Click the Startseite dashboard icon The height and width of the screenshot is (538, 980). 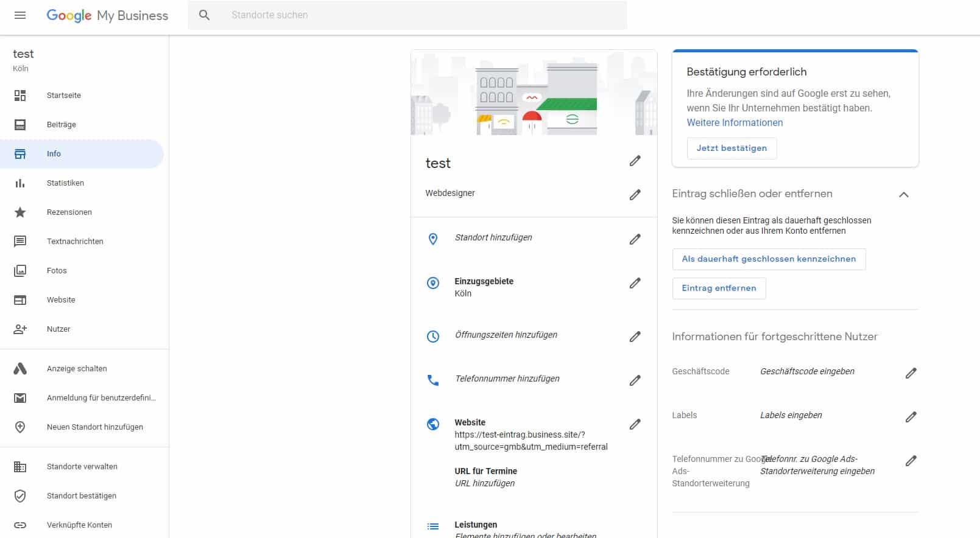click(x=20, y=96)
